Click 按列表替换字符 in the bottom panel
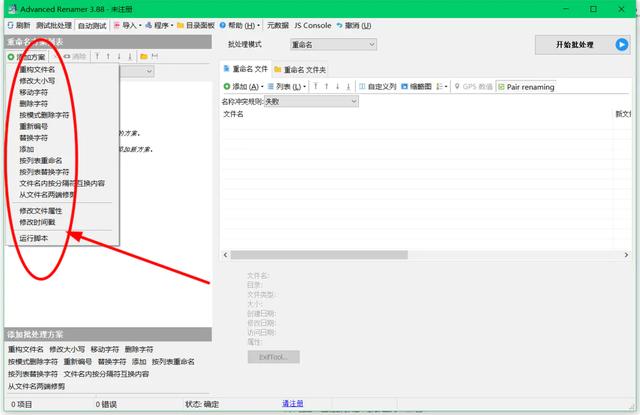 tap(33, 374)
